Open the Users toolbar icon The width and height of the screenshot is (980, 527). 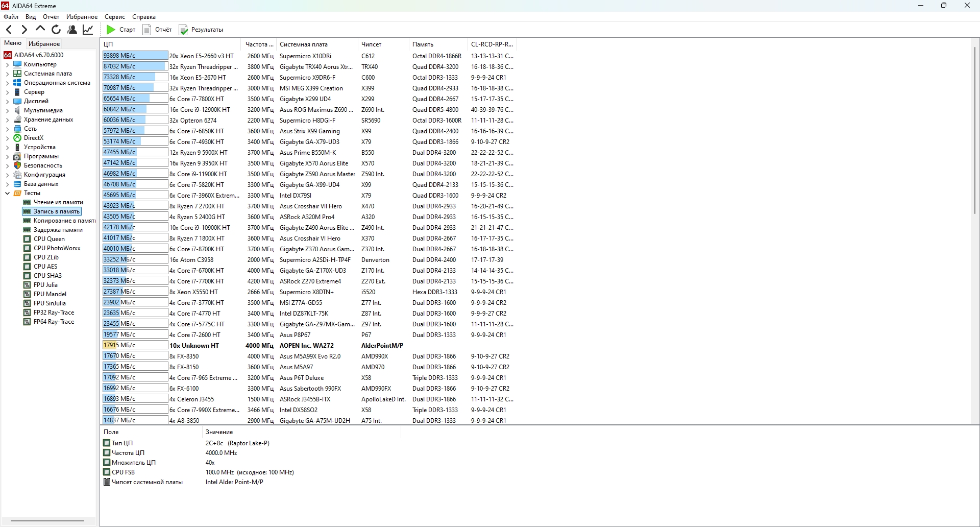tap(72, 30)
